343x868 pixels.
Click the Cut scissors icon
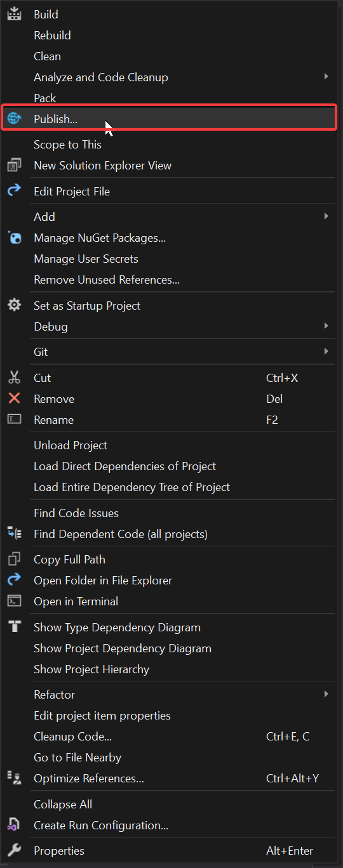pyautogui.click(x=14, y=378)
